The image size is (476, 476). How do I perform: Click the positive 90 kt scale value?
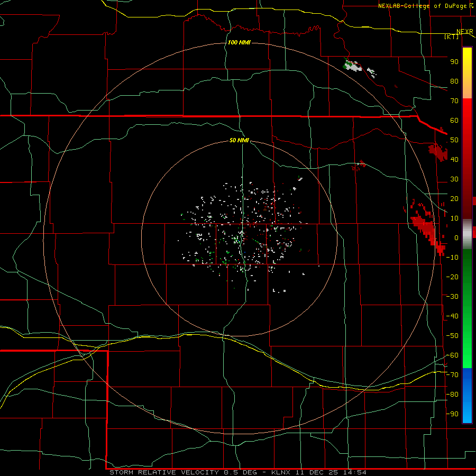tap(454, 62)
